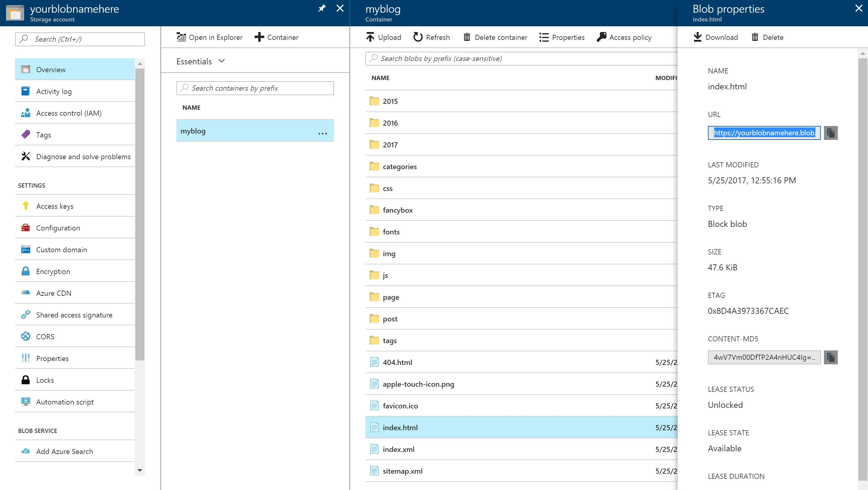Sort containers by NAME column header
Viewport: 868px width, 490px height.
(x=191, y=108)
